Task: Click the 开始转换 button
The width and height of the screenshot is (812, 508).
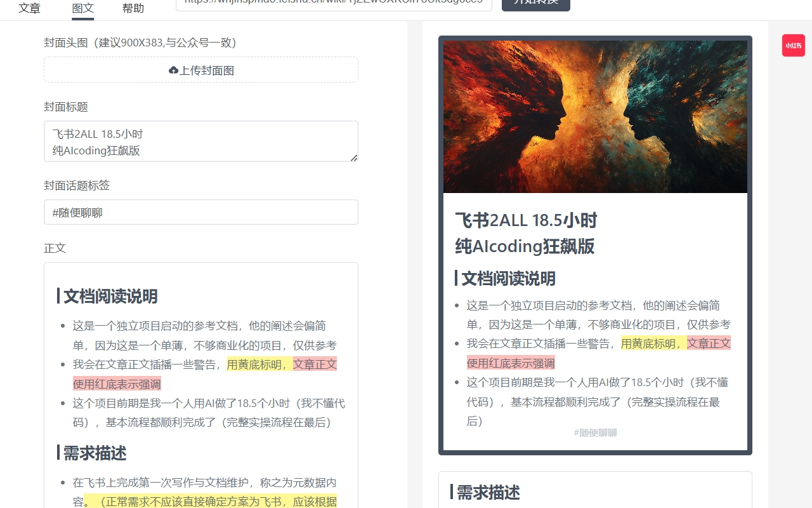Action: (536, 3)
